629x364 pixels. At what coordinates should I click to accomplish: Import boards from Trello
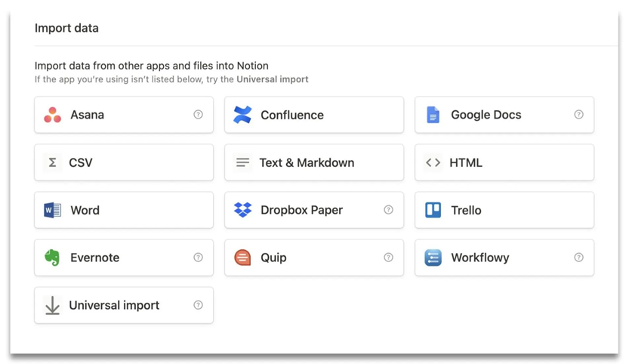click(x=504, y=210)
